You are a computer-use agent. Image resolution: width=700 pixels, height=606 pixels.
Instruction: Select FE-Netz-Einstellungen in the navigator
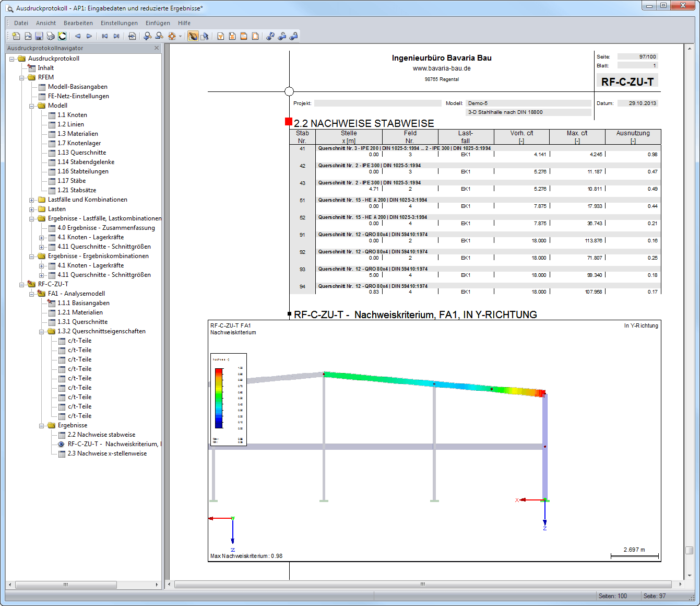pos(78,96)
